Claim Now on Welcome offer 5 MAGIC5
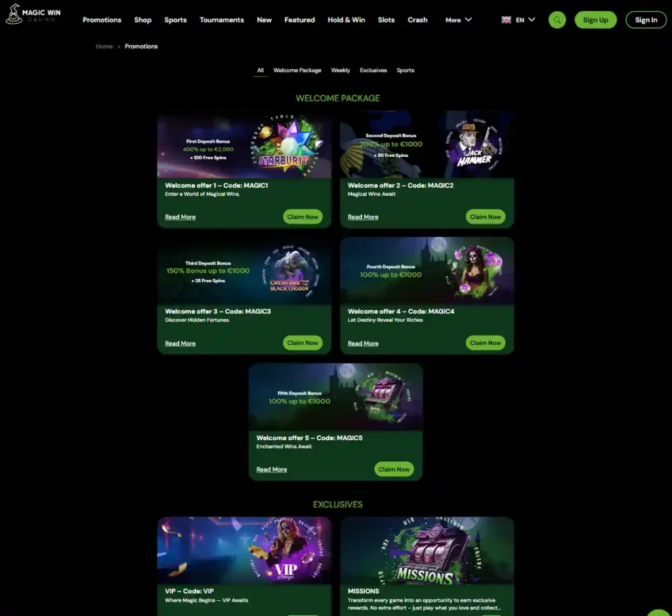Image resolution: width=672 pixels, height=616 pixels. pos(394,469)
